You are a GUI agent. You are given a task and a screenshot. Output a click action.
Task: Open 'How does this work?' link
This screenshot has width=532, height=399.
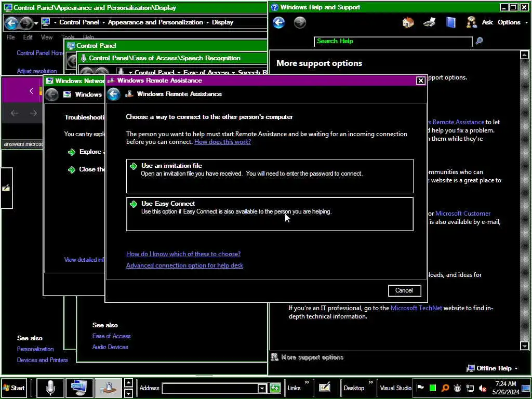click(222, 142)
